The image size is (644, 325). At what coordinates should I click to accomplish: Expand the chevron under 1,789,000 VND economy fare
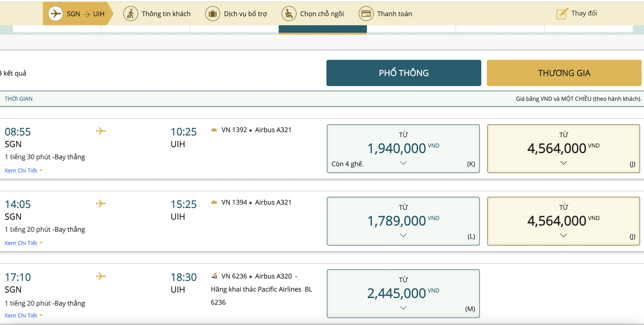pyautogui.click(x=403, y=236)
